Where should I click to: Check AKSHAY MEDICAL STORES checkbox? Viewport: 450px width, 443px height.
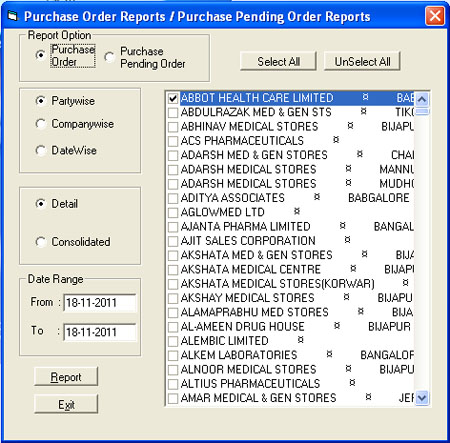click(173, 299)
